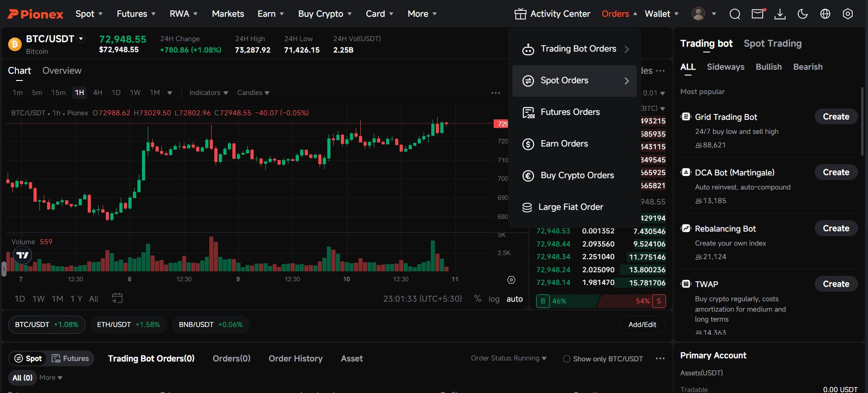This screenshot has height=393, width=868.
Task: Click the Pionex logo
Action: point(36,14)
